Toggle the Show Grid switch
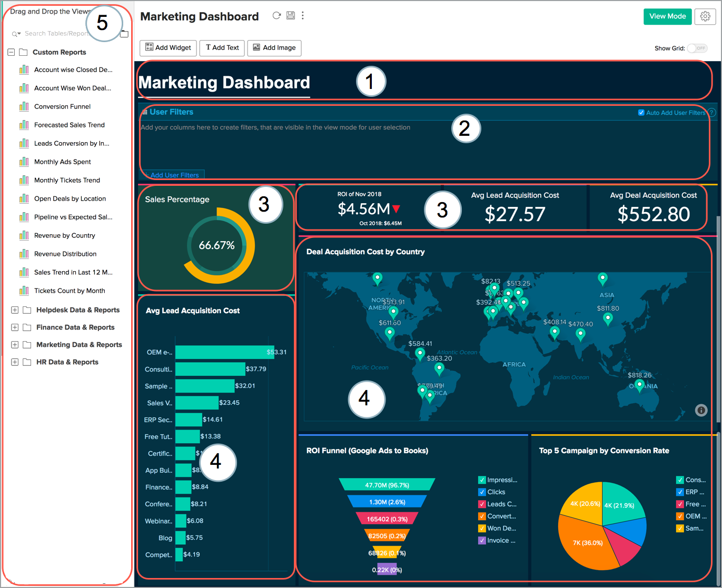The width and height of the screenshot is (722, 588). point(697,48)
